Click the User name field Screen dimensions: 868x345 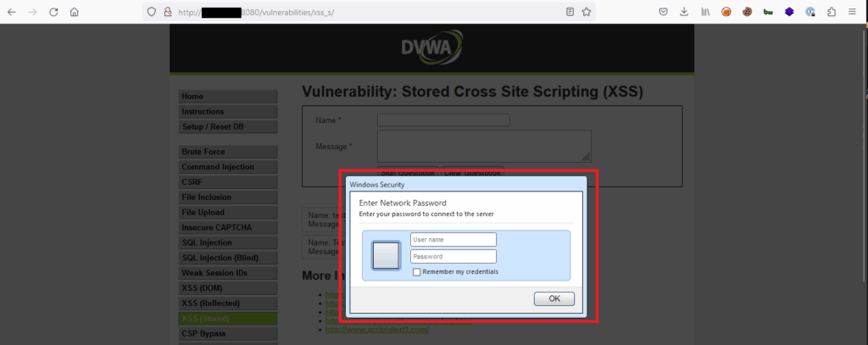pyautogui.click(x=453, y=240)
